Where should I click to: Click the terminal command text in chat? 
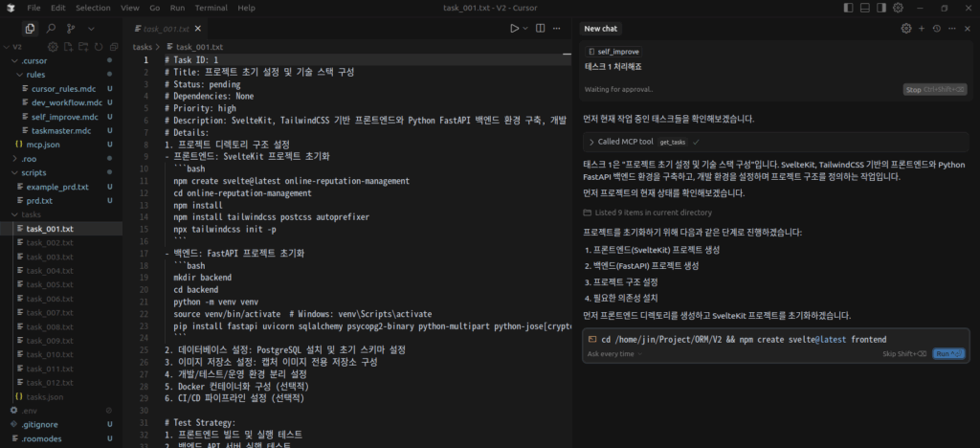point(744,339)
